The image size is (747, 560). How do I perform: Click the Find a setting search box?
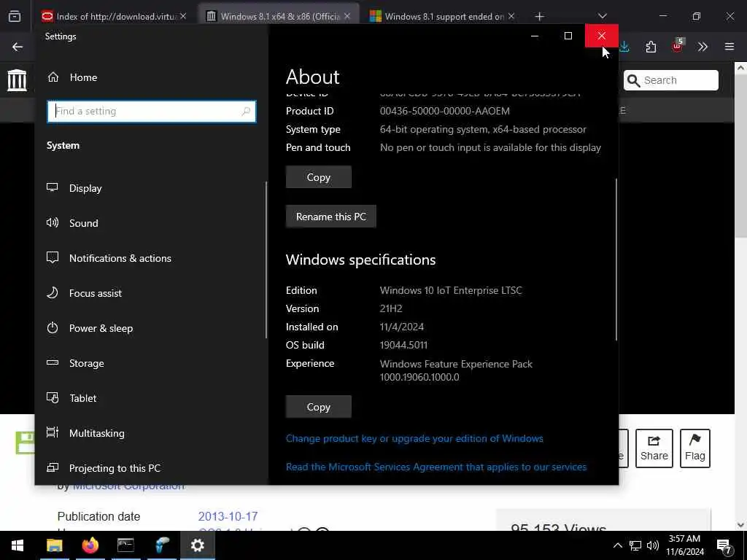152,112
